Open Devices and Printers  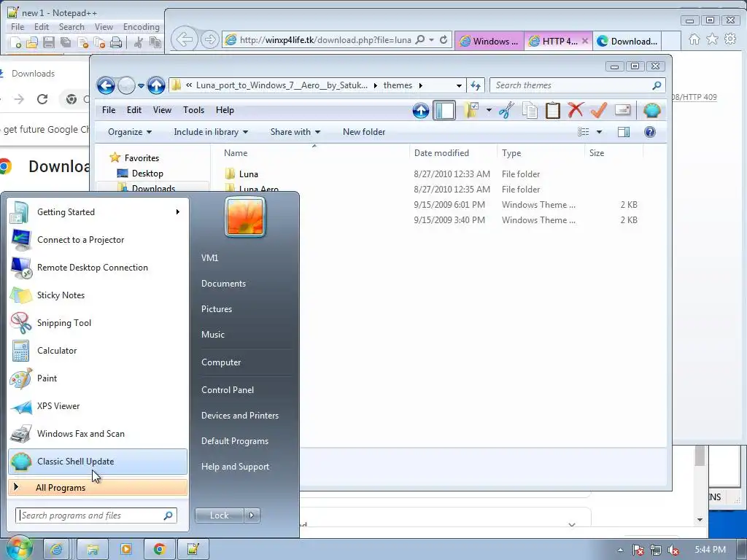(239, 415)
